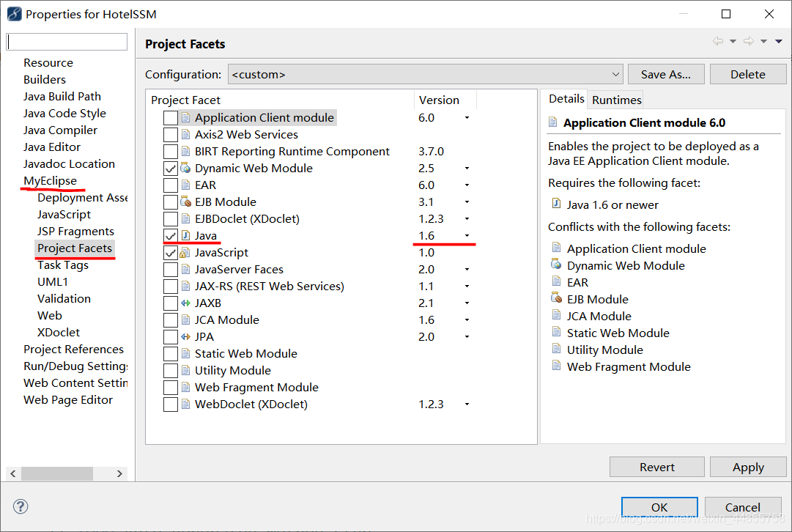Click the WebDoclet (XDoclet) facet icon

(186, 404)
